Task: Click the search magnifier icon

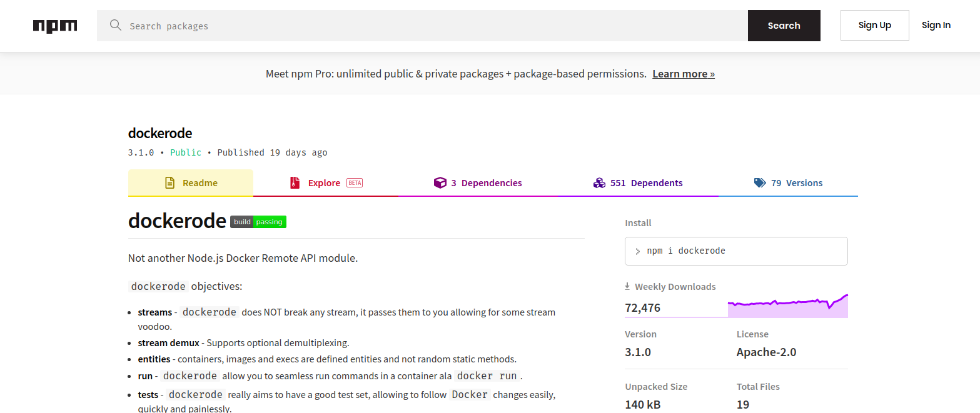Action: click(x=115, y=26)
